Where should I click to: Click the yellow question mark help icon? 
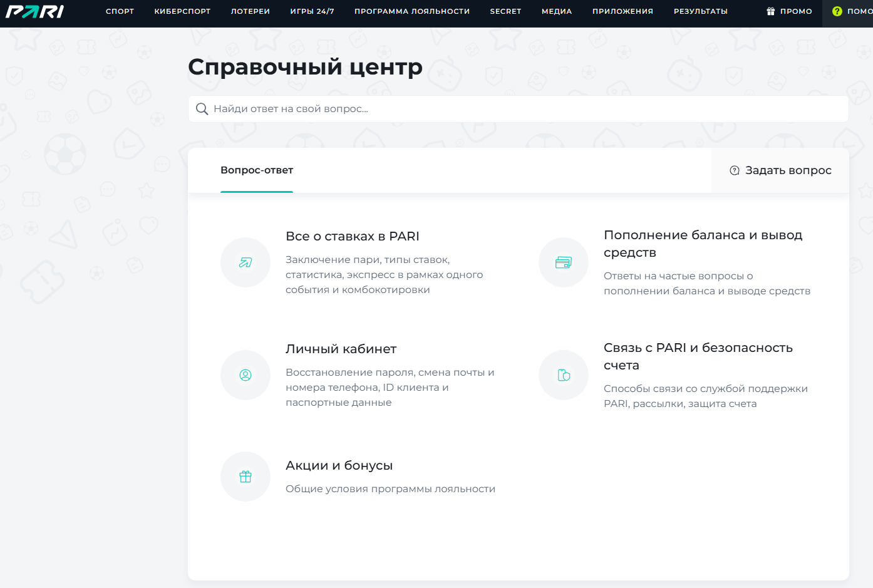point(837,11)
